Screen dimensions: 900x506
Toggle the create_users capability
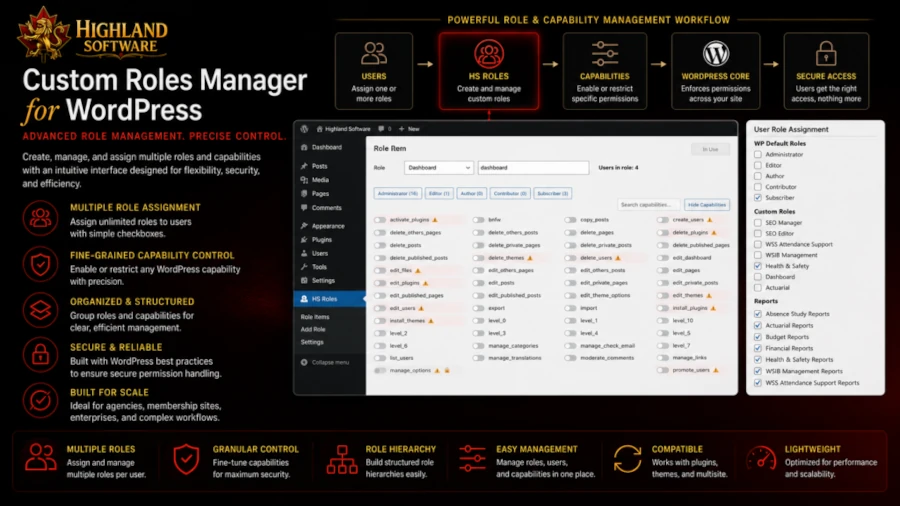[x=663, y=220]
